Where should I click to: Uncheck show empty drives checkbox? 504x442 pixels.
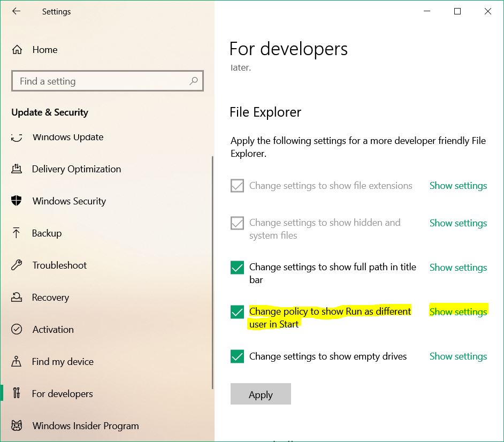point(237,356)
